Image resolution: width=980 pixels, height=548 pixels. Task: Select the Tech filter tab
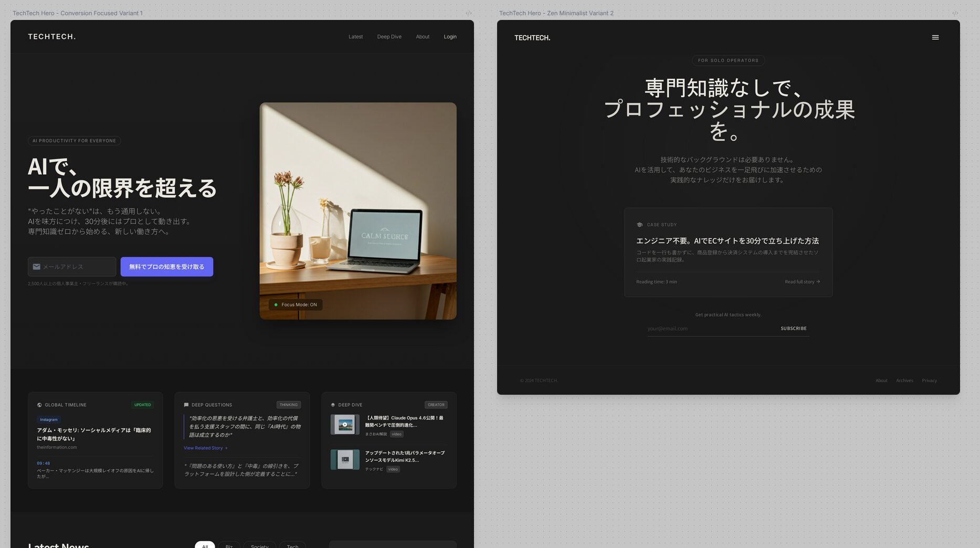tap(292, 545)
